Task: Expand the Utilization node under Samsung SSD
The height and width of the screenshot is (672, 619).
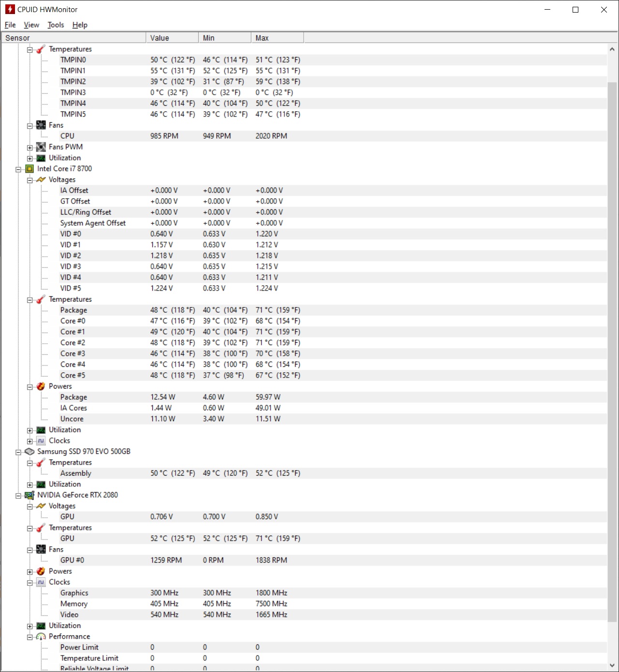Action: click(30, 485)
